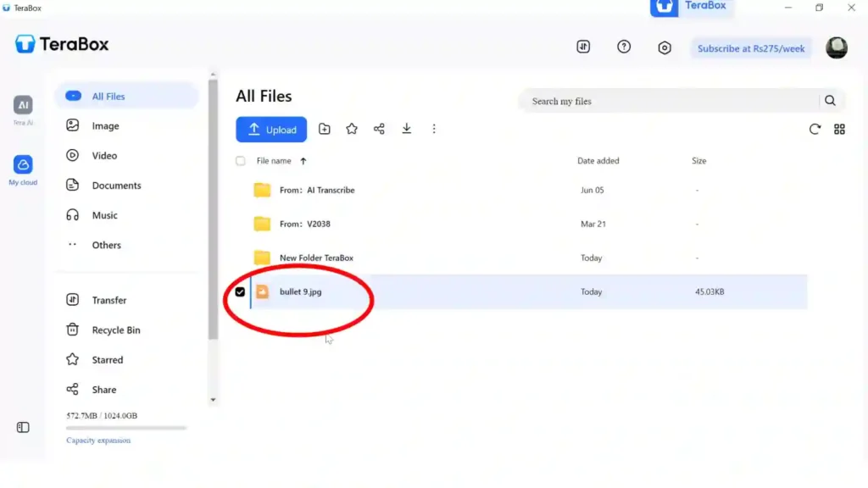Download the selected file via toolbar icon

click(406, 129)
